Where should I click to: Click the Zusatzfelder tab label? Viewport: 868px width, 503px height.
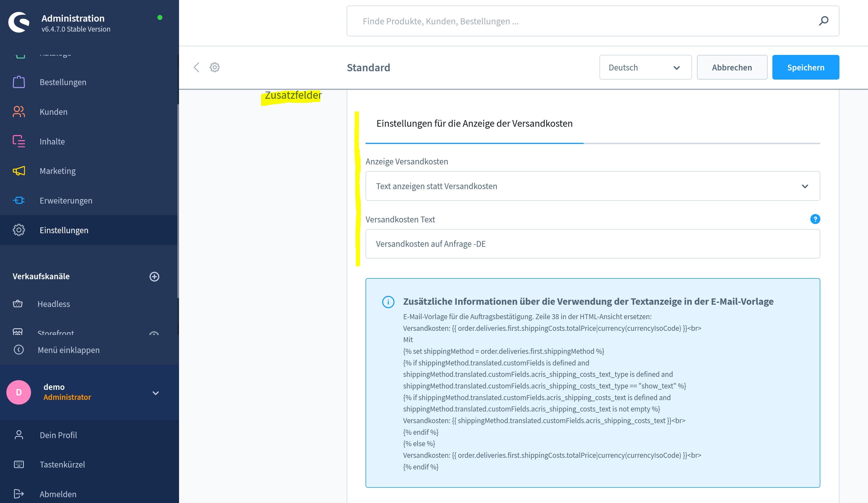coord(293,95)
